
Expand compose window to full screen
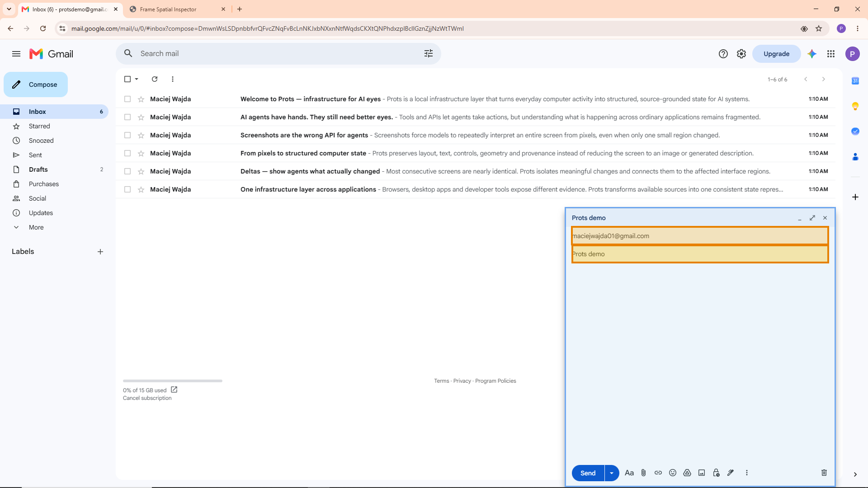point(812,218)
